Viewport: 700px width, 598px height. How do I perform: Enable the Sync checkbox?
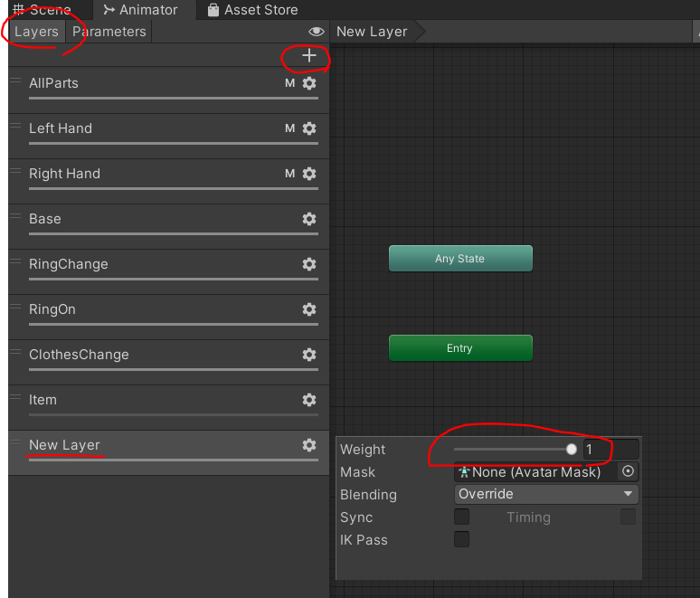tap(461, 517)
